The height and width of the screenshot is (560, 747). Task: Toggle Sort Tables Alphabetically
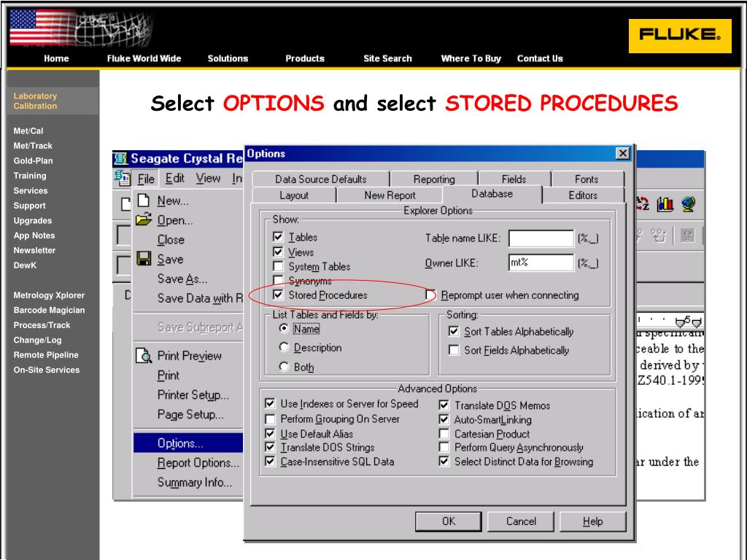pos(454,332)
